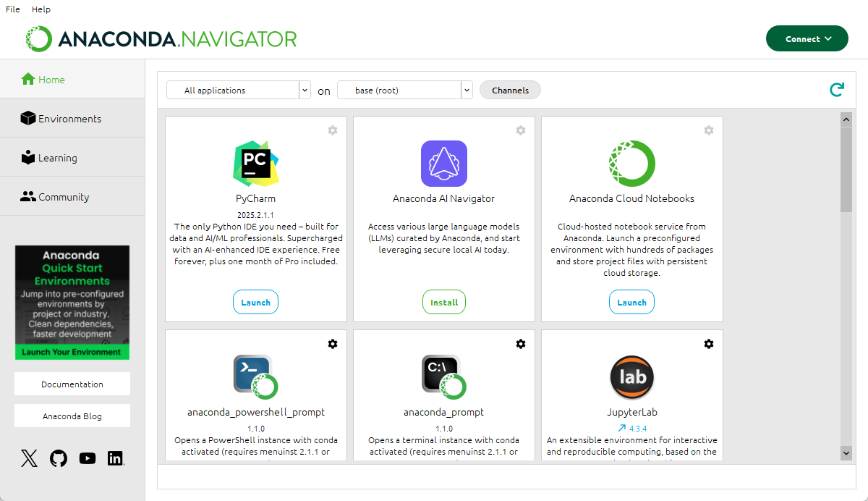Open the Anaconda Blog link
The height and width of the screenshot is (501, 868).
tap(72, 416)
